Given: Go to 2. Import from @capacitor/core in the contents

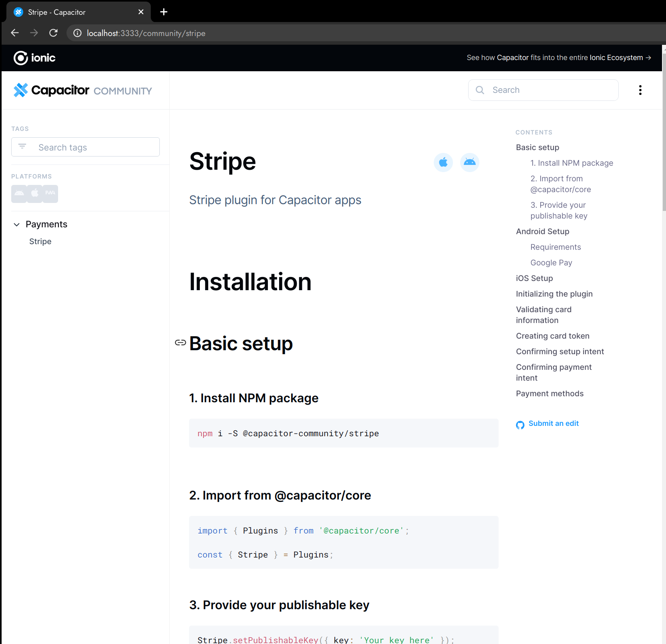Looking at the screenshot, I should (x=561, y=184).
